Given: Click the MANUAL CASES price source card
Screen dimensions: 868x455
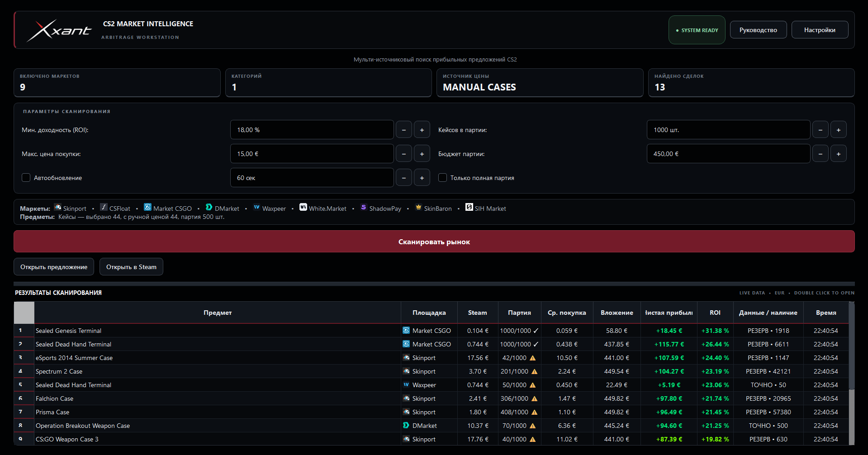Looking at the screenshot, I should (540, 83).
